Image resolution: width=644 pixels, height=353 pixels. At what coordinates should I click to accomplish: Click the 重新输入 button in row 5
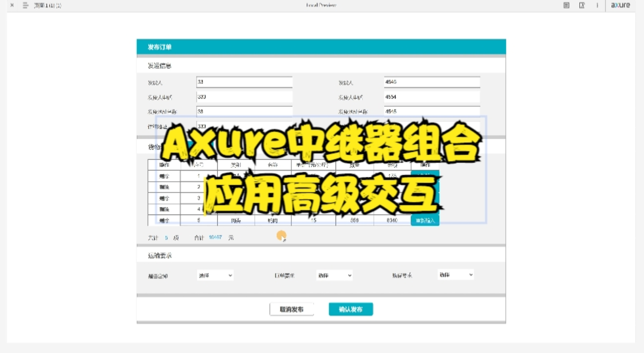tap(425, 220)
